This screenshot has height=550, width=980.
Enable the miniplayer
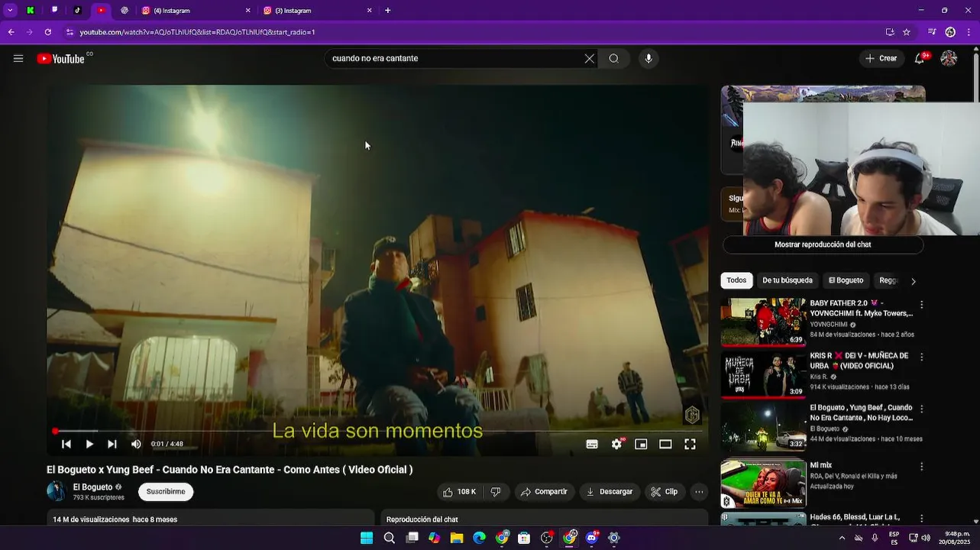click(x=641, y=444)
